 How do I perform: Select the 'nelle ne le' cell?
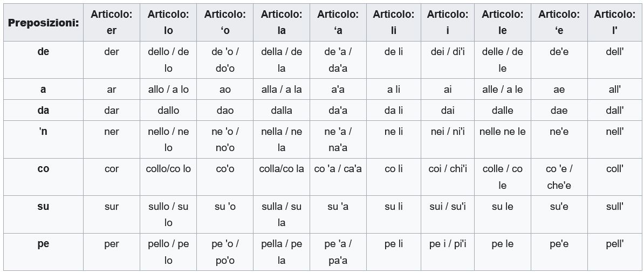click(x=503, y=139)
